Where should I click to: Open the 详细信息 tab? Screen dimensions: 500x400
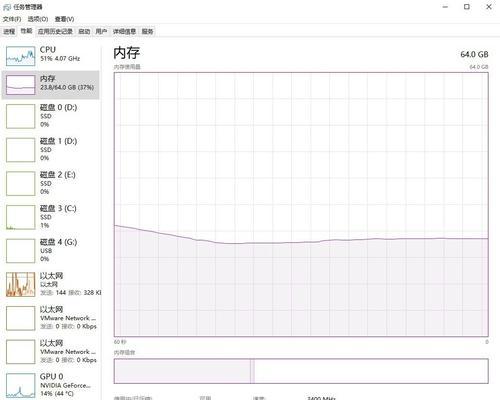click(124, 31)
